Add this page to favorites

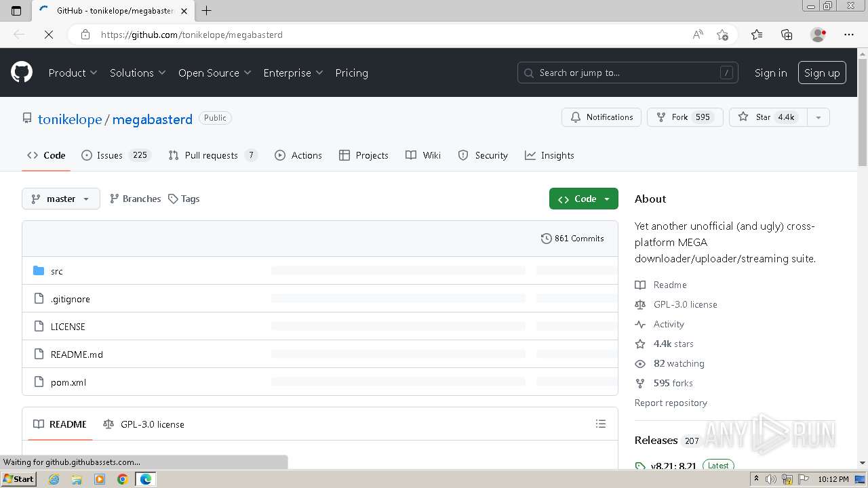click(x=722, y=35)
